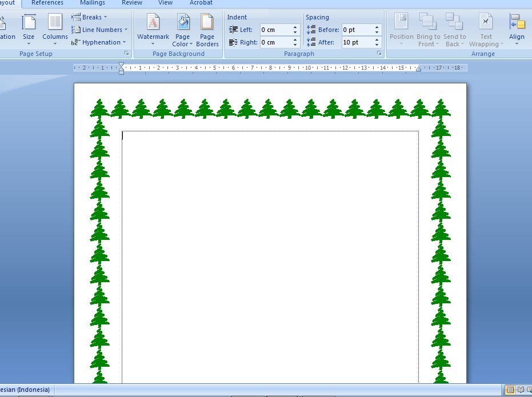Open the Watermark gallery
Screen dimensions: 532x397
coord(153,29)
